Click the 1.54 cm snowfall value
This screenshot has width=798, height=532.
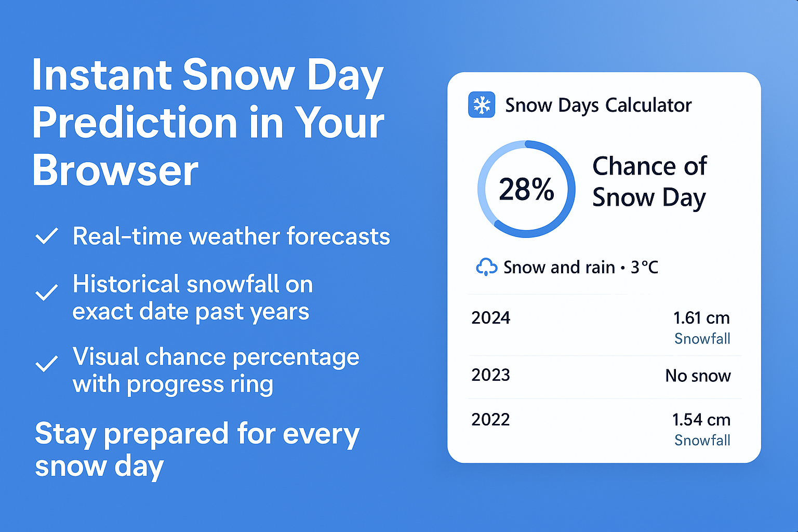[x=701, y=420]
